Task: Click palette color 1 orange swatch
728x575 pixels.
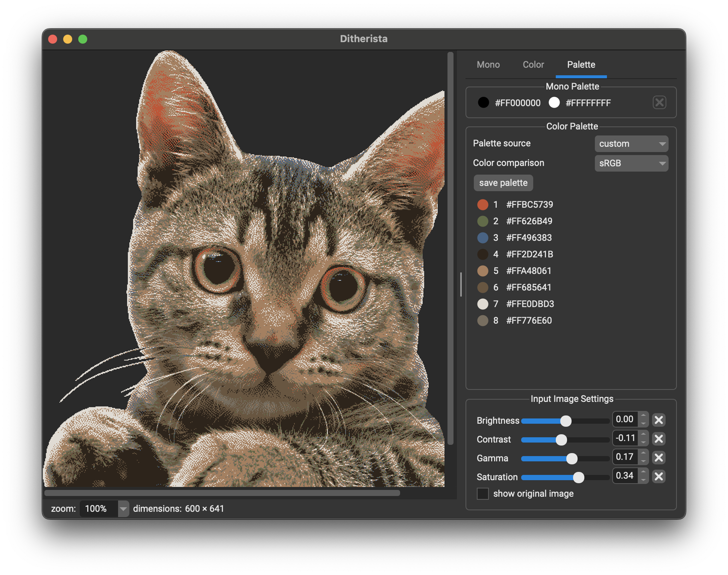Action: click(483, 205)
